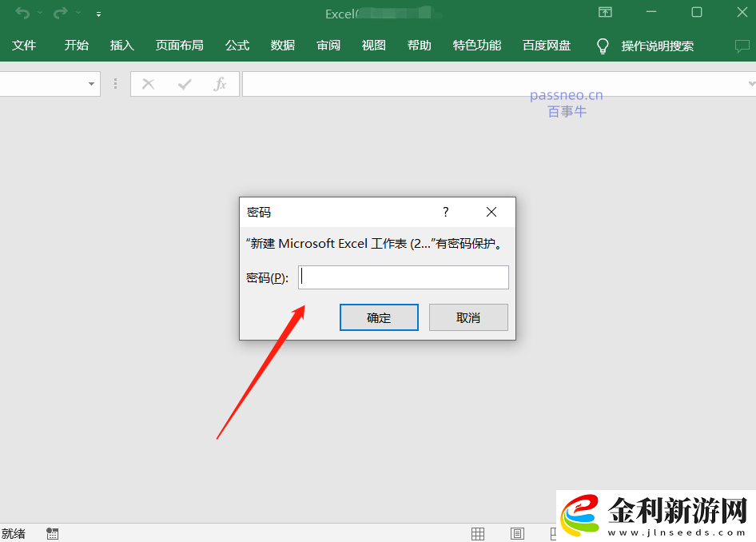
Task: Click the 密码(P) password field
Action: pos(404,277)
